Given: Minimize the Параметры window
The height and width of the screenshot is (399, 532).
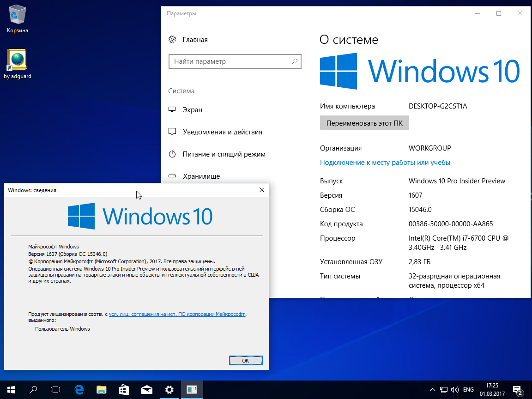Looking at the screenshot, I should tap(478, 13).
